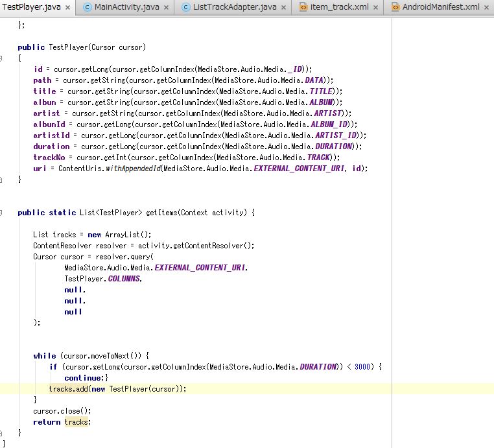This screenshot has width=494, height=448.
Task: Click 'TestPlayer.COLUMNS' query argument
Action: point(102,279)
